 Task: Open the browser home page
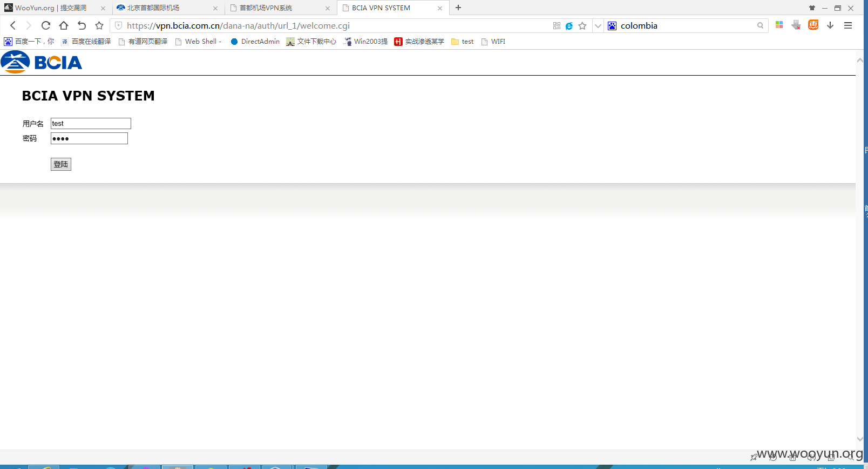[64, 25]
